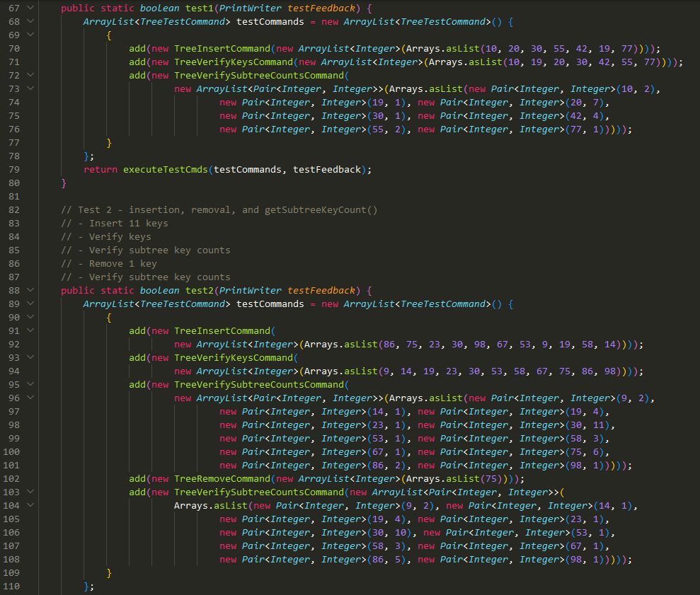Collapse the fold arrow on line 96

pyautogui.click(x=31, y=398)
